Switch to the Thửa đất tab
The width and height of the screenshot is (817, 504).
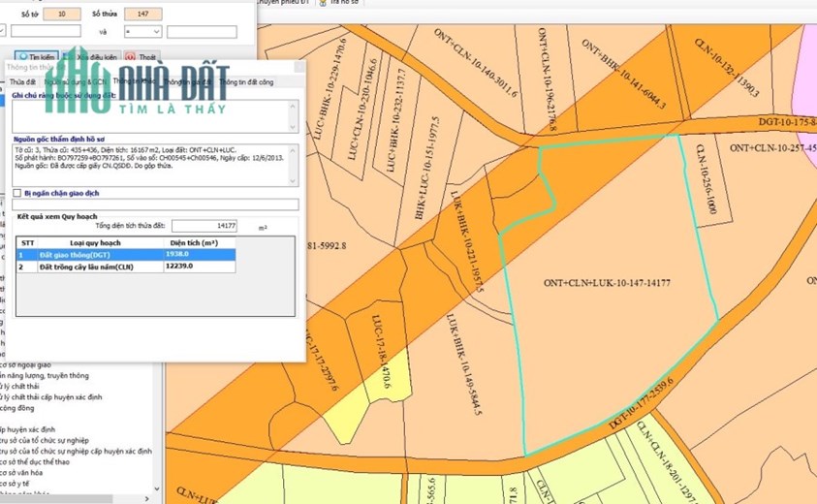(x=22, y=81)
